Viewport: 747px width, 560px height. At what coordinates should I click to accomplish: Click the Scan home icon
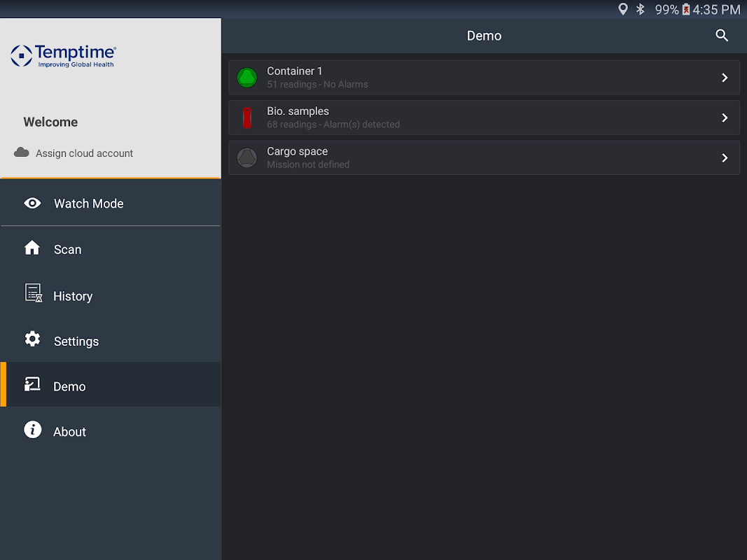[x=32, y=248]
